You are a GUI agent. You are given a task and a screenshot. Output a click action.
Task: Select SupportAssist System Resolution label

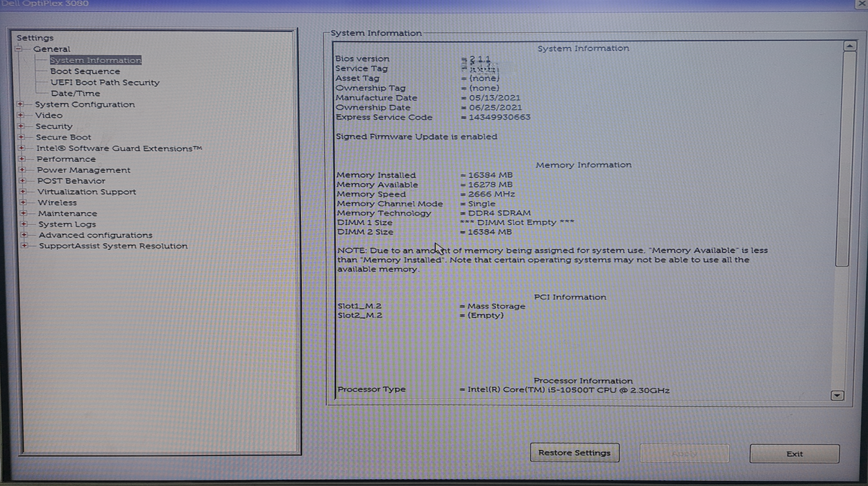coord(113,246)
